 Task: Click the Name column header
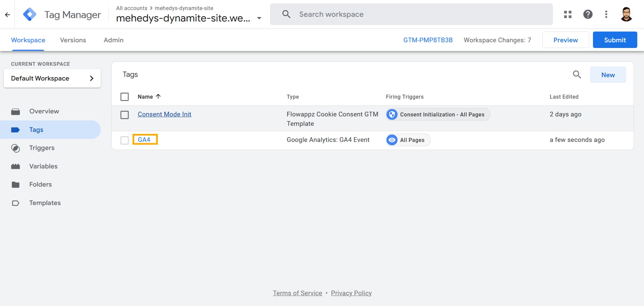click(x=145, y=97)
